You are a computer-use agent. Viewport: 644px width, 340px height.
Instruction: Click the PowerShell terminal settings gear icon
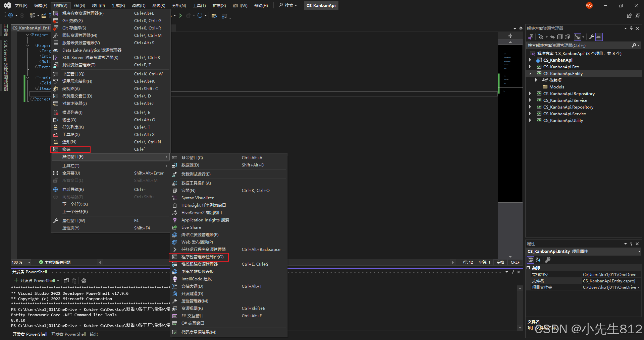pyautogui.click(x=84, y=281)
